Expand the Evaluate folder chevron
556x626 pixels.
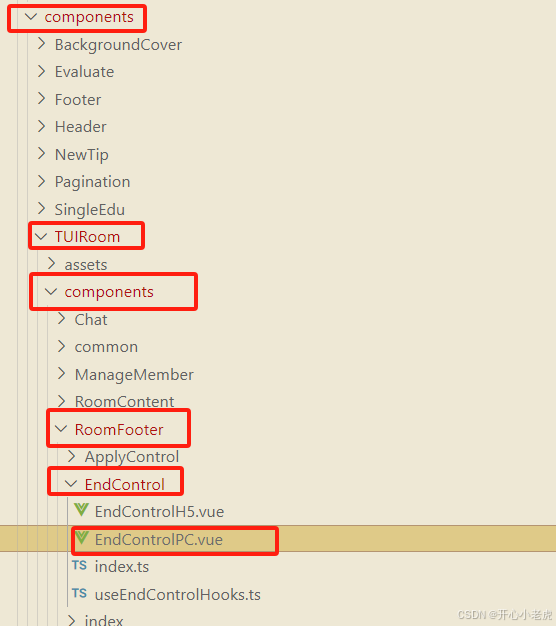click(41, 71)
